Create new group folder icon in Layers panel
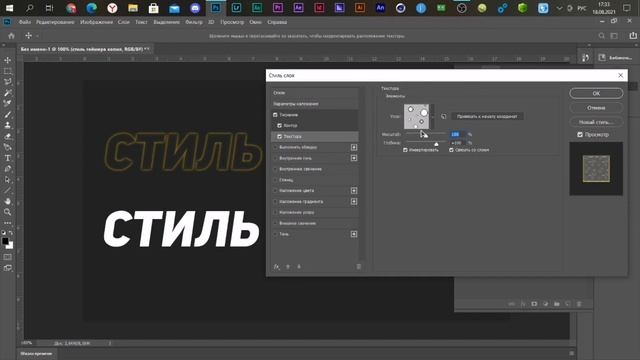This screenshot has height=360, width=640. click(557, 304)
